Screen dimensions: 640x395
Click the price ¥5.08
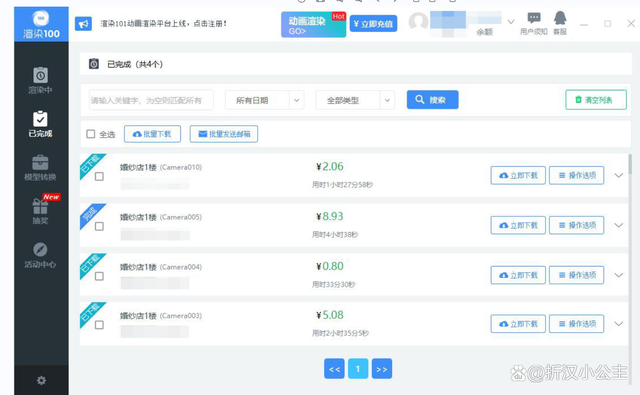click(x=329, y=315)
